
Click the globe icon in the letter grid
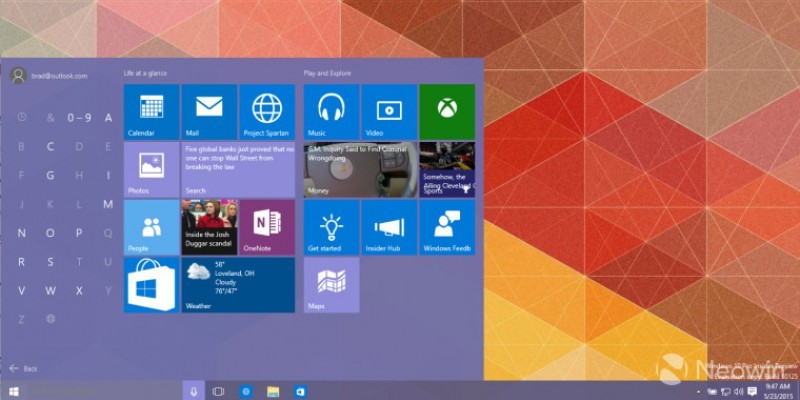pyautogui.click(x=51, y=319)
